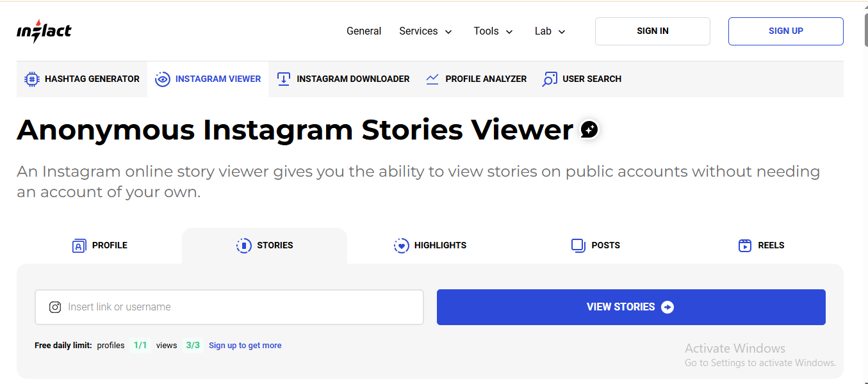
Task: Click the Instagram Viewer eye icon
Action: pyautogui.click(x=163, y=79)
